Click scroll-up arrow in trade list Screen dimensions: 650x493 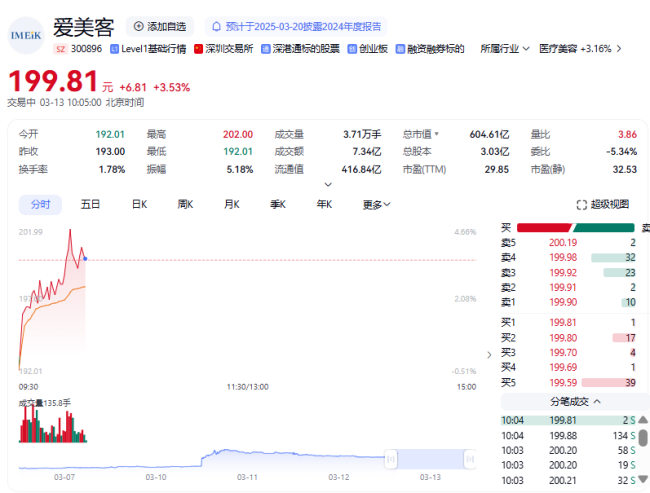643,420
